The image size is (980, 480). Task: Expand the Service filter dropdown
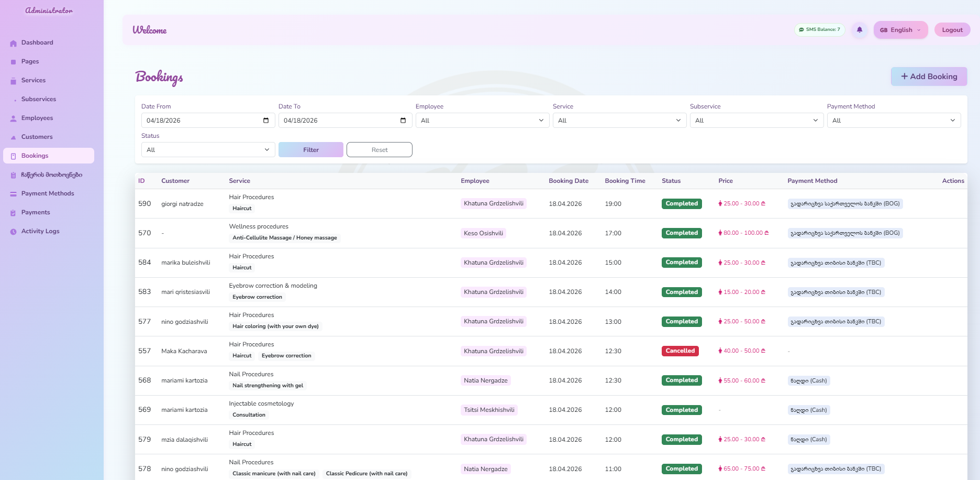pos(619,121)
